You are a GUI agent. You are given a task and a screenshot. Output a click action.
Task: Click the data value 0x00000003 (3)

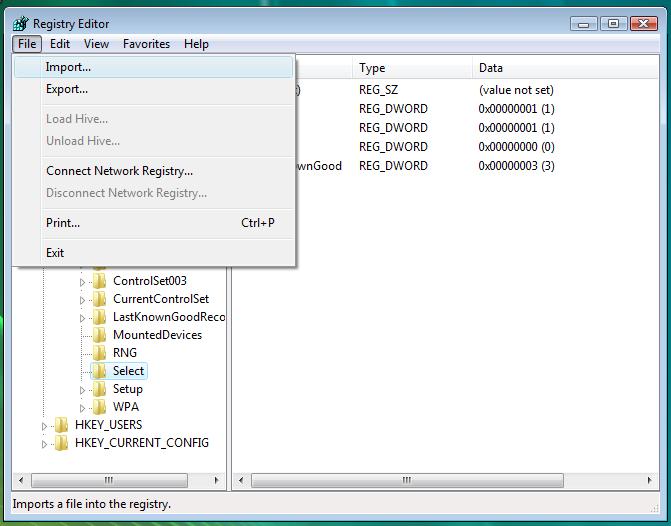[x=517, y=166]
